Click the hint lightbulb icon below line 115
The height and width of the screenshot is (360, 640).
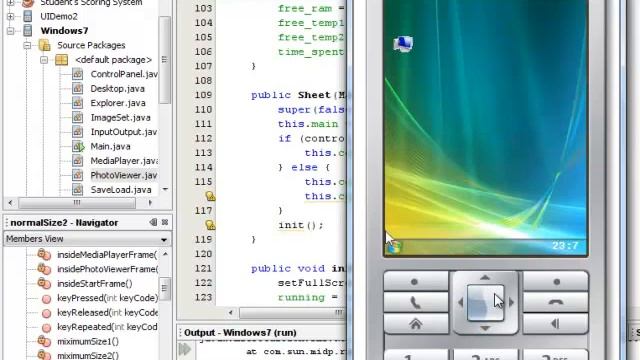(210, 196)
